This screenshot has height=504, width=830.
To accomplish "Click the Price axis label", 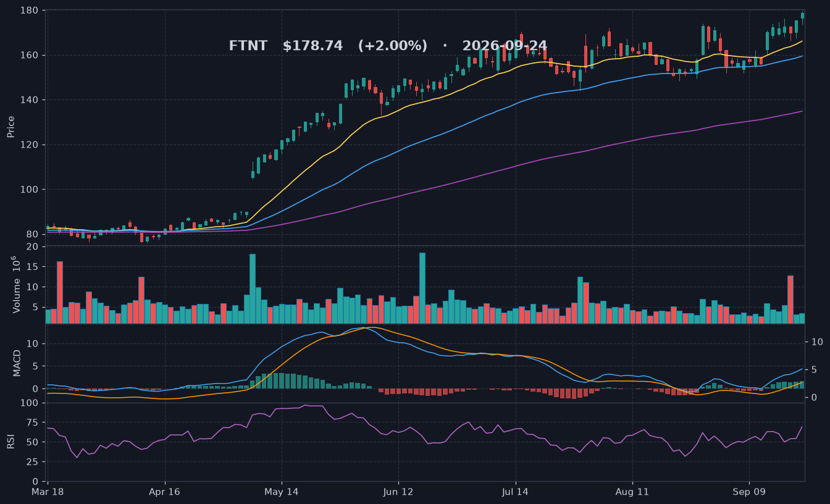I will click(10, 126).
